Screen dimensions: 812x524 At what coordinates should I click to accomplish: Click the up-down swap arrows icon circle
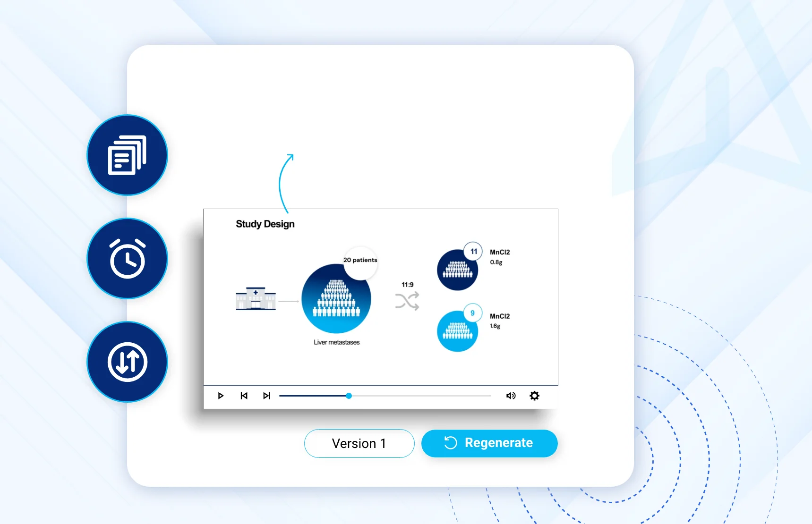coord(128,362)
